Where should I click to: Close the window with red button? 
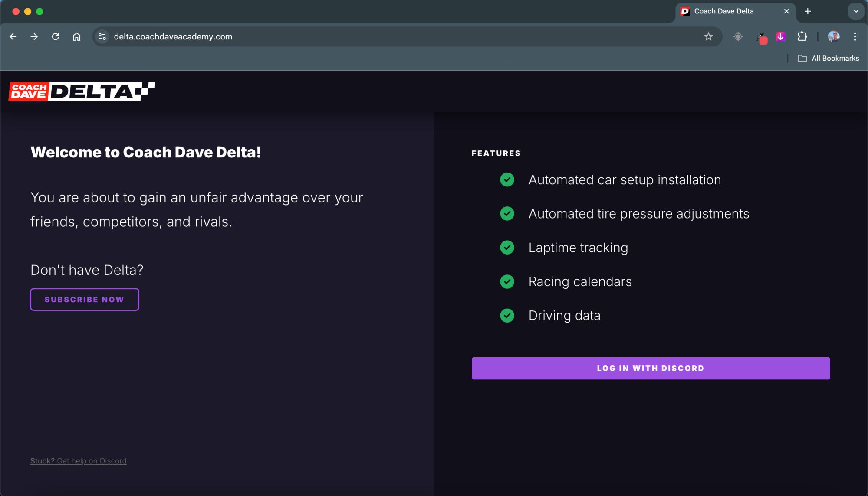16,12
